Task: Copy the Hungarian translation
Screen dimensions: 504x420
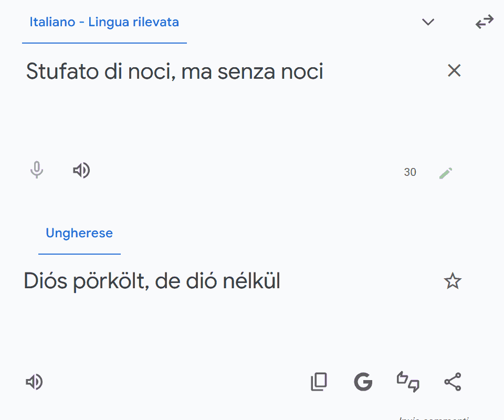Action: (319, 382)
